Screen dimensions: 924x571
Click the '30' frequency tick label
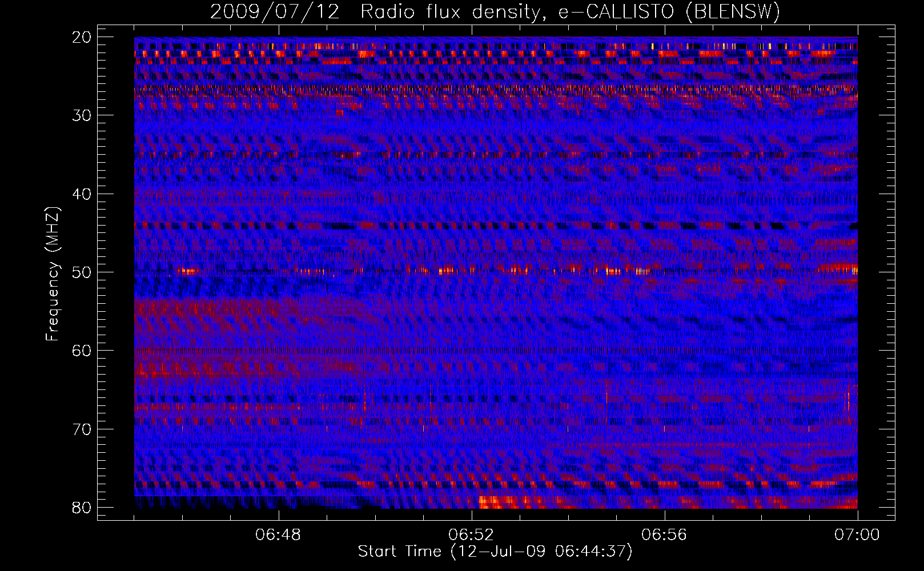pos(82,115)
